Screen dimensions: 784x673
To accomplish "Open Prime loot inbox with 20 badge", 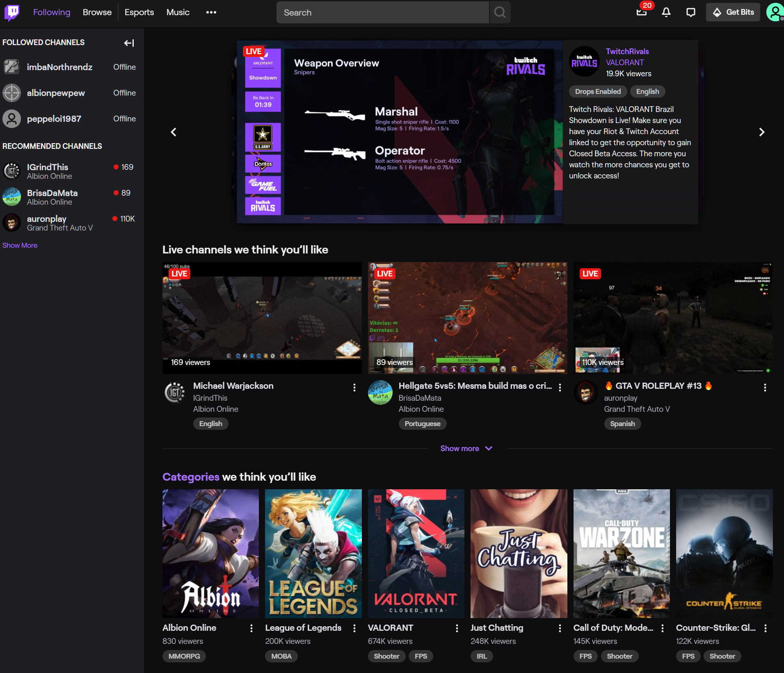I will point(642,12).
